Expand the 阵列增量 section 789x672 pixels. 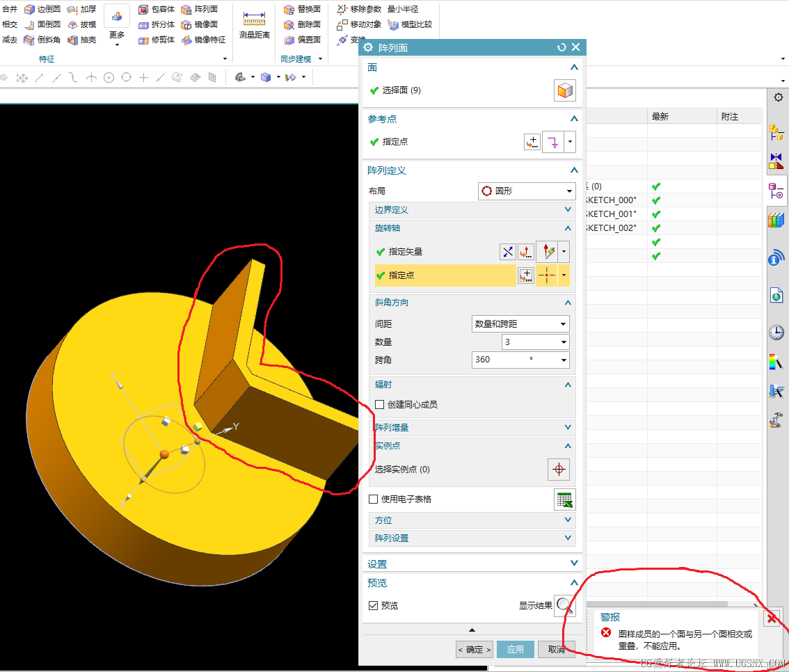pyautogui.click(x=472, y=428)
